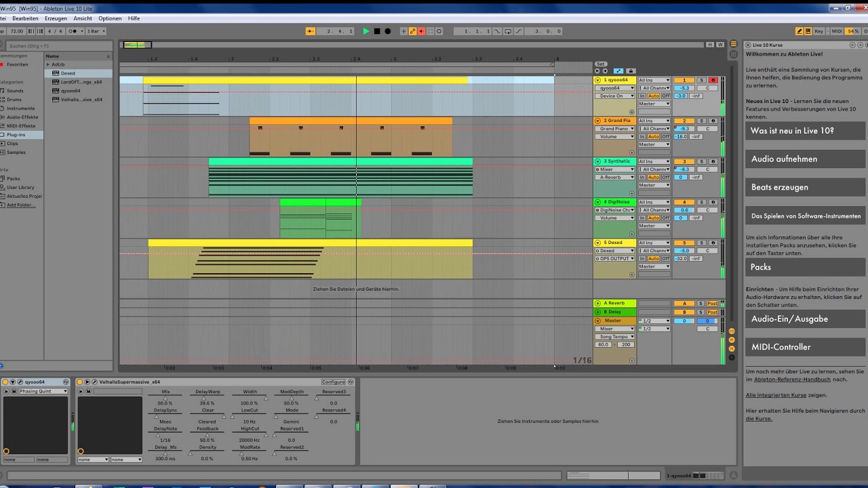The height and width of the screenshot is (488, 868).
Task: Stop playback with the square Stop button
Action: click(x=377, y=31)
